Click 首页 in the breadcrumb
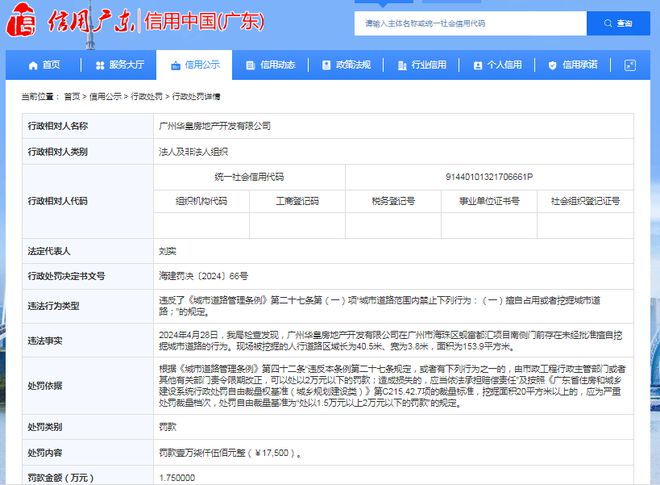Viewport: 660px width, 485px height. (72, 96)
